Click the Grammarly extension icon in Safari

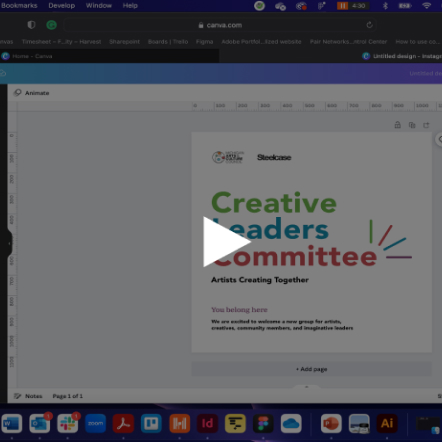[x=51, y=25]
